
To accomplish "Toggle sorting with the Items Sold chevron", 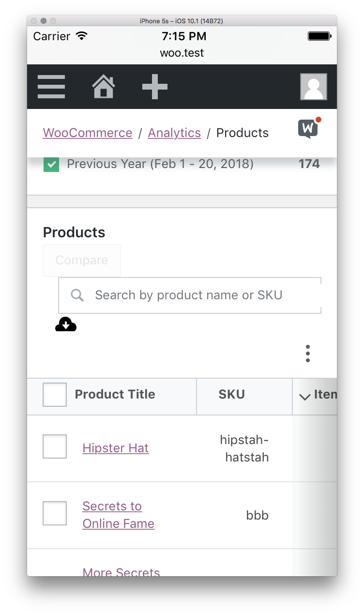I will click(304, 397).
